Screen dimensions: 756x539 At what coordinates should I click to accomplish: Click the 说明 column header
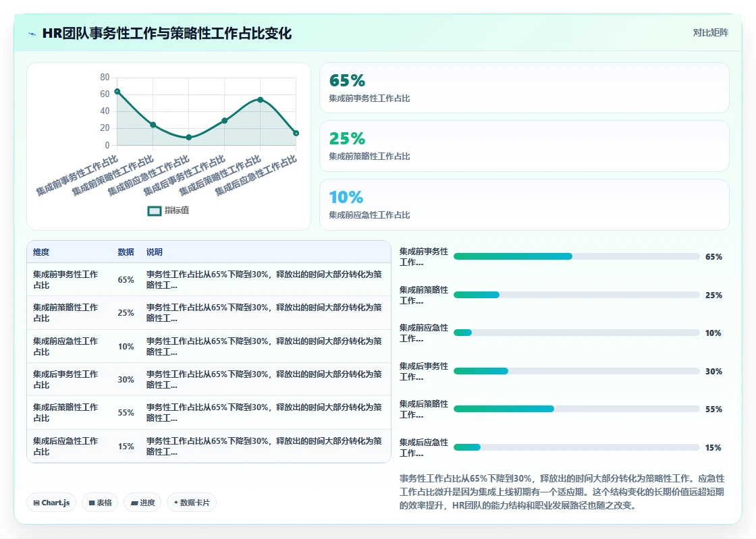coord(155,252)
